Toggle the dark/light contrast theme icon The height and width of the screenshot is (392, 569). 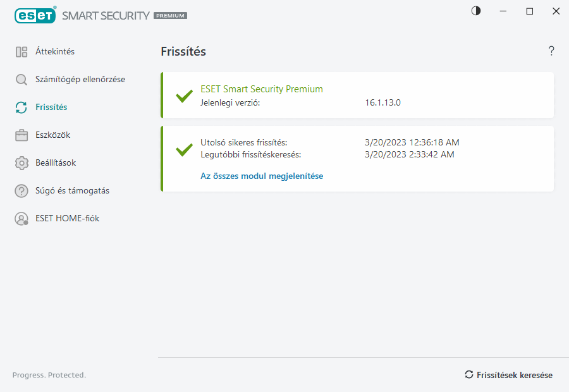click(476, 11)
